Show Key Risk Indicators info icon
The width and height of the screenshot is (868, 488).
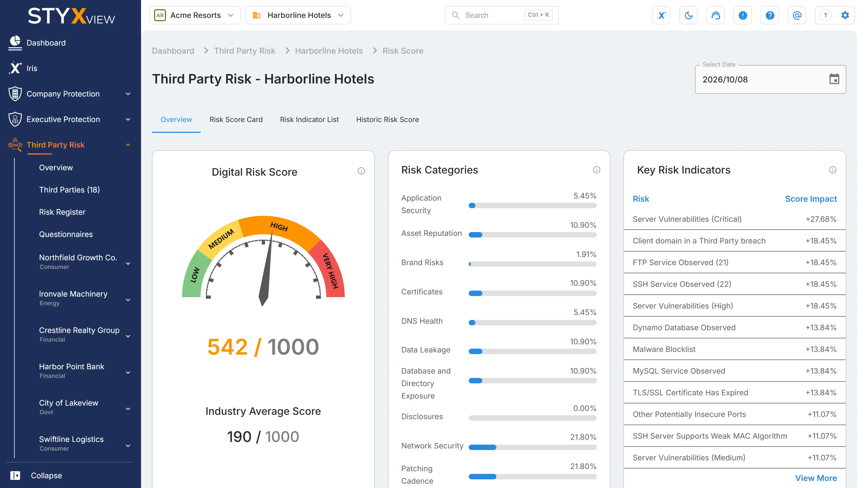pos(833,170)
